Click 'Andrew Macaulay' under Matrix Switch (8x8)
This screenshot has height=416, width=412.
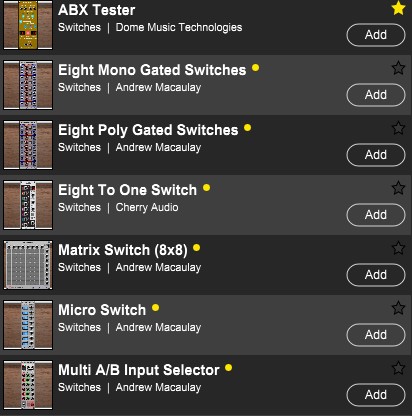tap(158, 268)
